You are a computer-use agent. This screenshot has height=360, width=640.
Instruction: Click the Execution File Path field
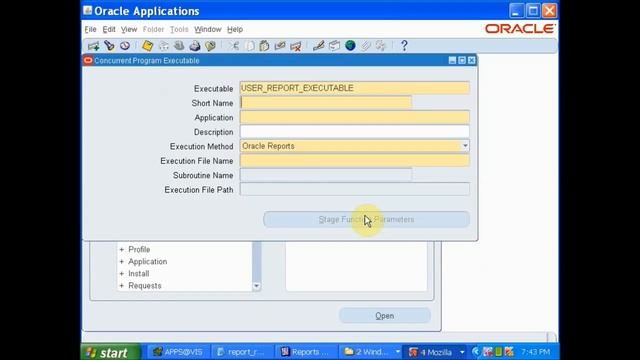pos(354,189)
